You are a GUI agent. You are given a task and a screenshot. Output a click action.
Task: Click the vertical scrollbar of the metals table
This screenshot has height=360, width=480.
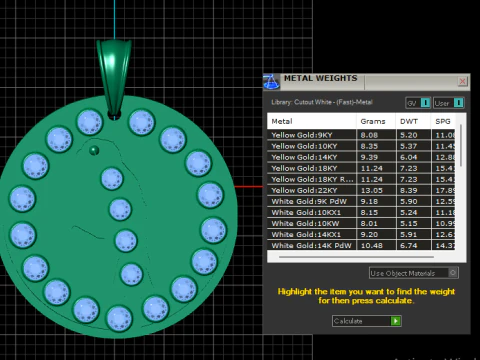pyautogui.click(x=461, y=145)
